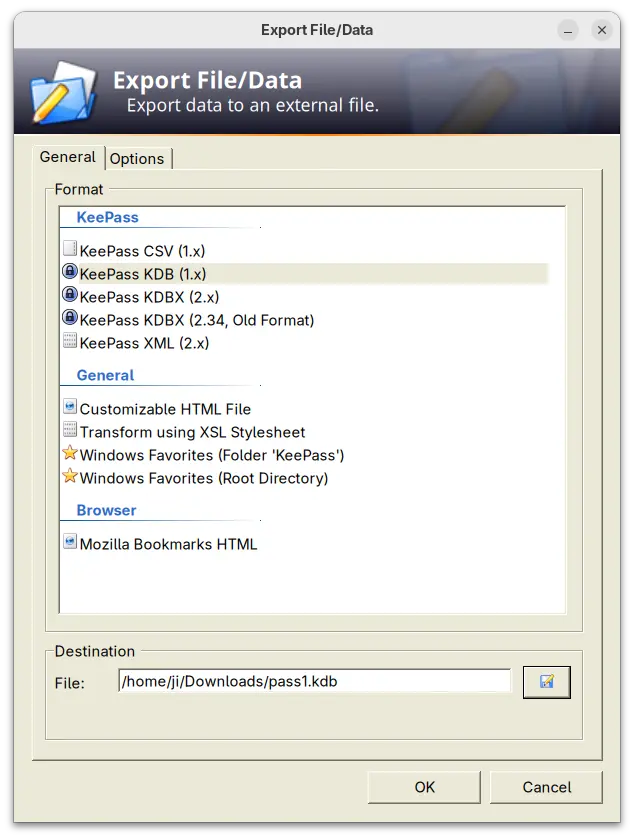Click the KeePass CSV (1.x) file icon
This screenshot has width=634, height=839.
(70, 248)
